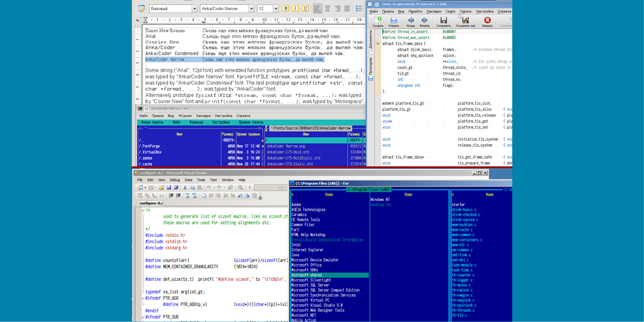The image size is (644, 322).
Task: Open Visual Studio's Window menu
Action: click(228, 180)
